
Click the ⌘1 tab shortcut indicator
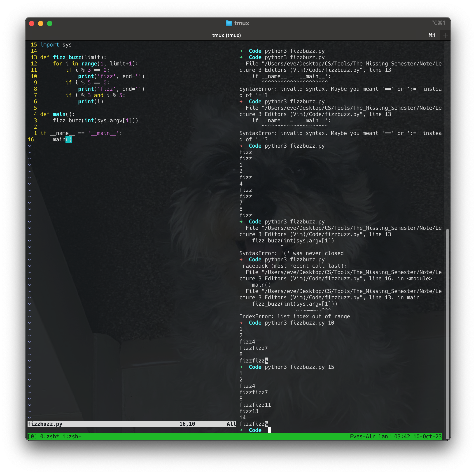tap(432, 35)
